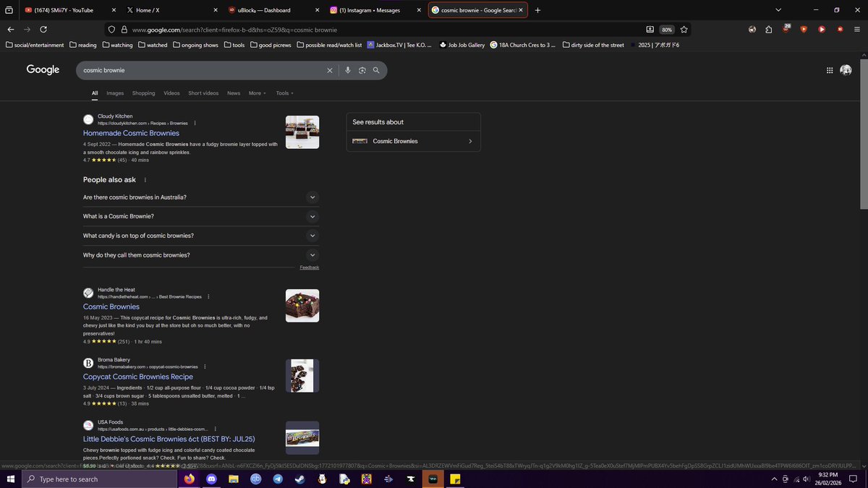Open the Cloudy Kitchen result options menu

195,123
